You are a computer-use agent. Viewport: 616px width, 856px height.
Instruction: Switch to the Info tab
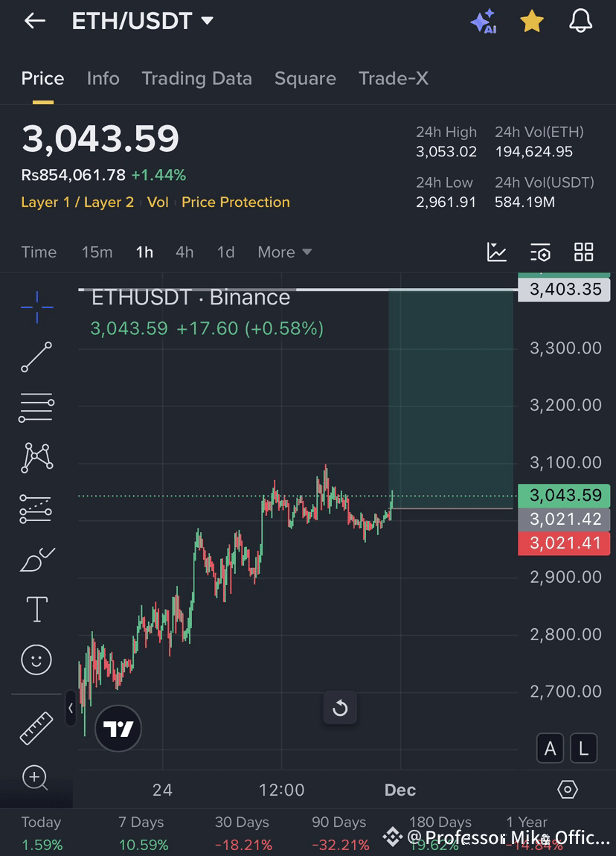(x=103, y=79)
